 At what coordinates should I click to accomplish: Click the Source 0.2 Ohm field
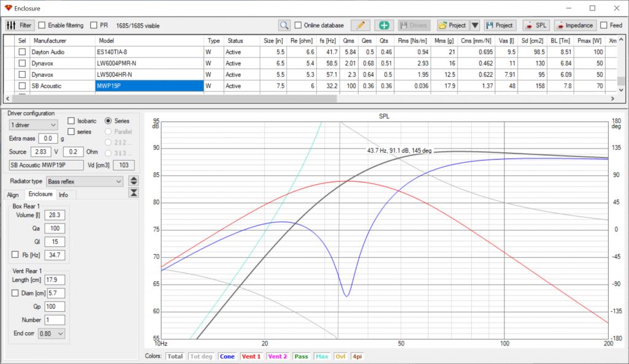pyautogui.click(x=73, y=152)
